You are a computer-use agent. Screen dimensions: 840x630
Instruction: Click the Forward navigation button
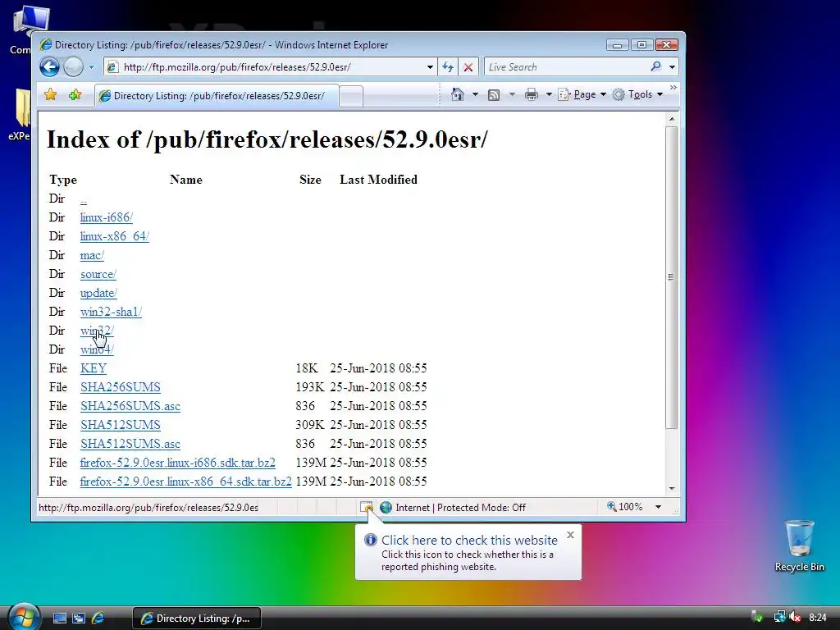(73, 67)
